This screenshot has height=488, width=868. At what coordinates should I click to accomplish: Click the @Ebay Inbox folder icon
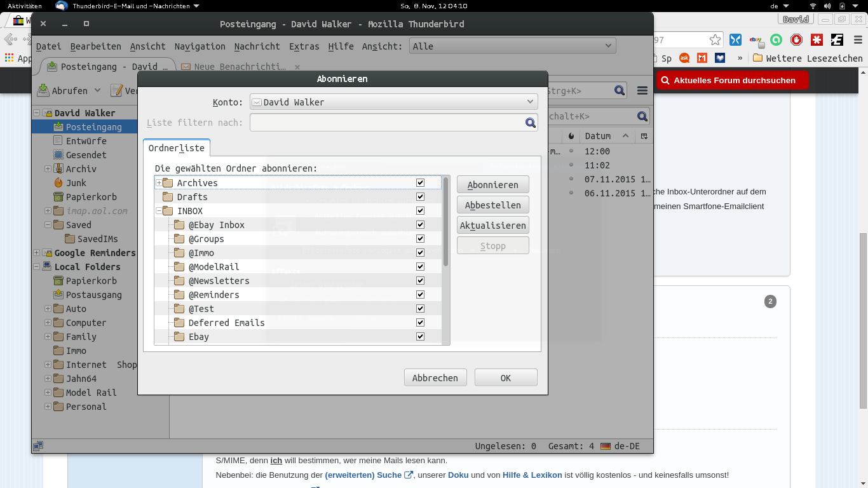[179, 225]
